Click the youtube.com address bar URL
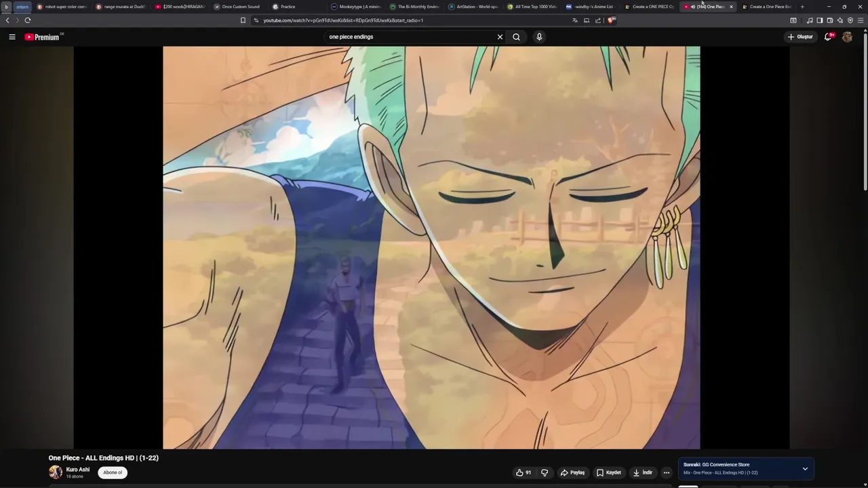This screenshot has width=868, height=488. click(x=343, y=20)
